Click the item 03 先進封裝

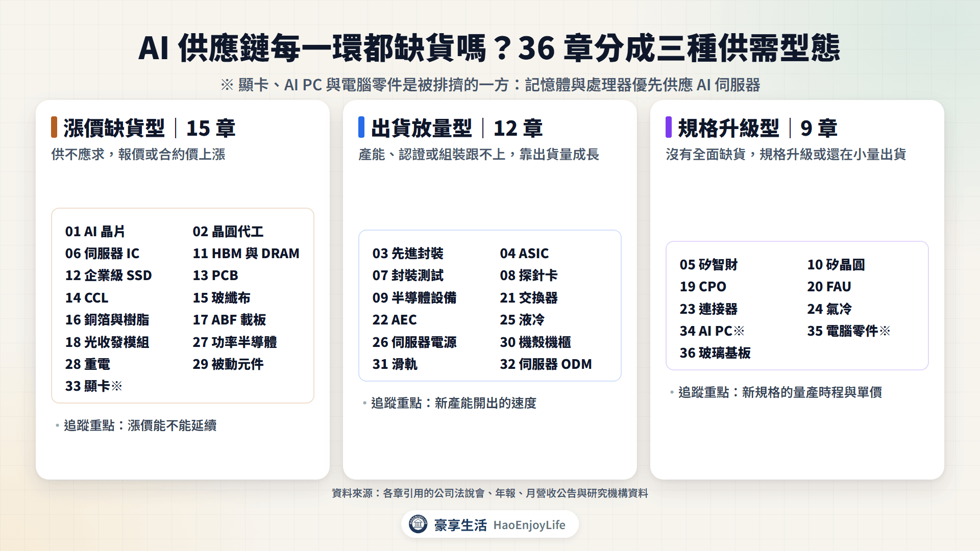click(x=408, y=254)
